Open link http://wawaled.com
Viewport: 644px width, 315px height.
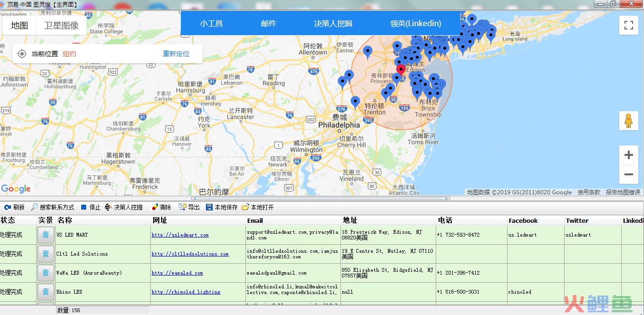click(x=177, y=273)
